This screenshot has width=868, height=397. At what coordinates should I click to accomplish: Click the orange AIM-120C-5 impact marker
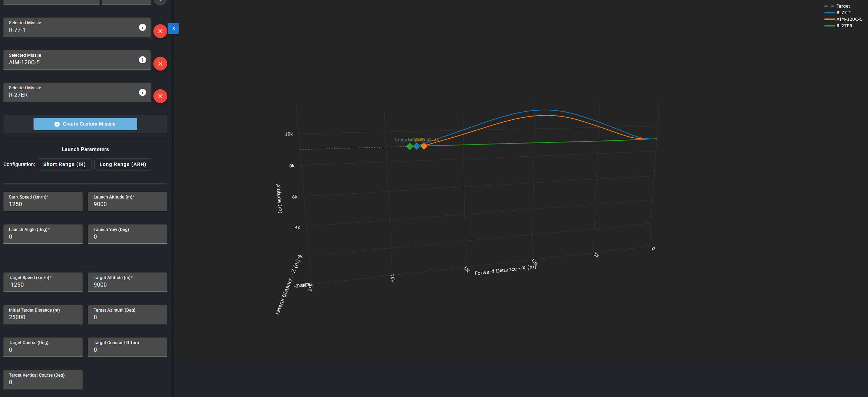point(424,146)
